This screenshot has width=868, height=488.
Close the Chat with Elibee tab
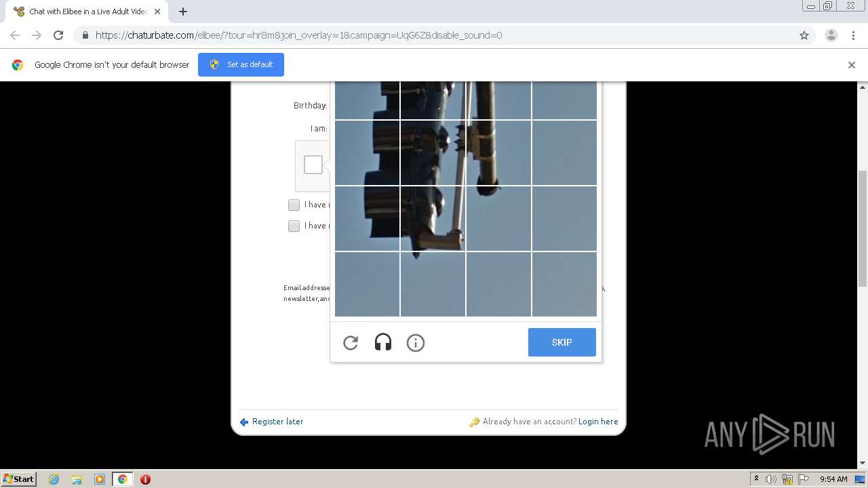pyautogui.click(x=157, y=12)
